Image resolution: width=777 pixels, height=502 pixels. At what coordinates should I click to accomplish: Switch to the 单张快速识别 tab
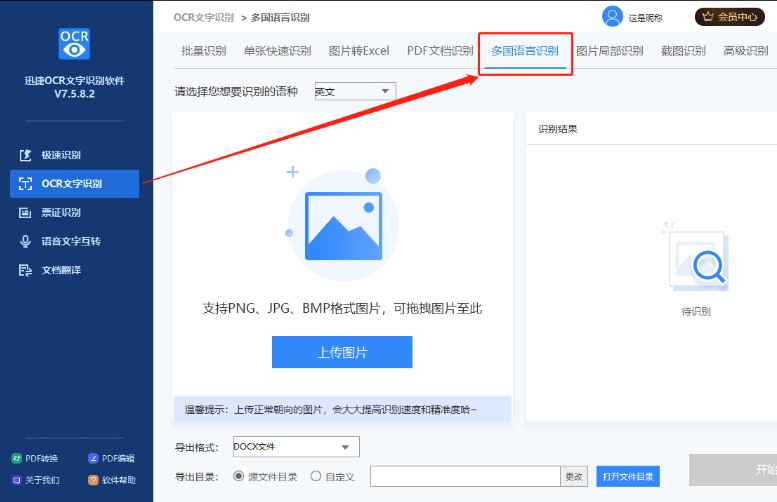[x=278, y=51]
